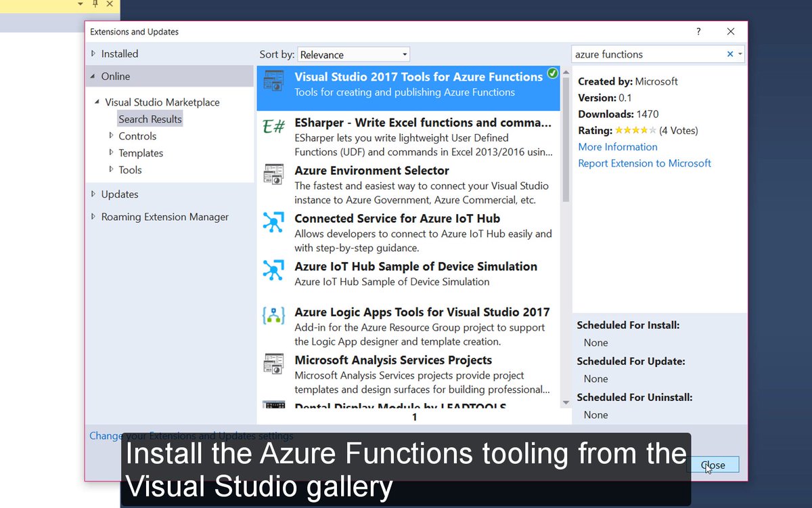
Task: Open the search box history dropdown arrow
Action: tap(740, 54)
